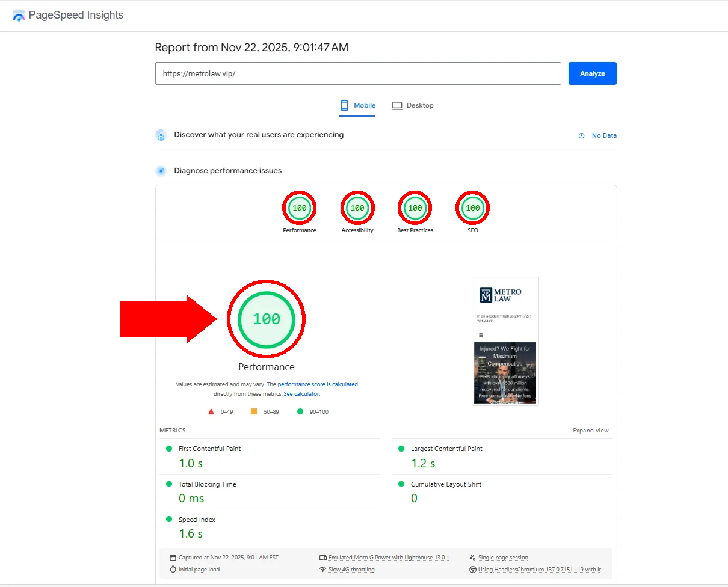Screen dimensions: 728x587
Task: Click the No Data info icon
Action: tap(581, 136)
